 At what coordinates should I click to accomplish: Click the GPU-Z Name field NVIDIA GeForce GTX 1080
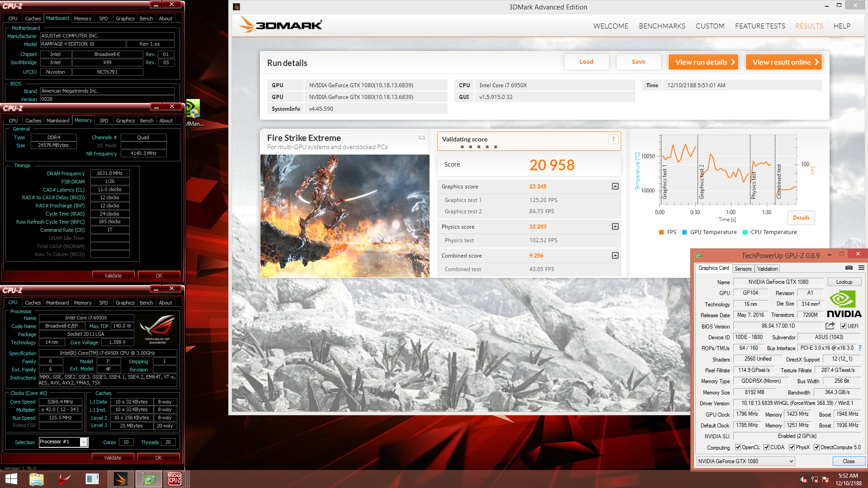click(778, 282)
